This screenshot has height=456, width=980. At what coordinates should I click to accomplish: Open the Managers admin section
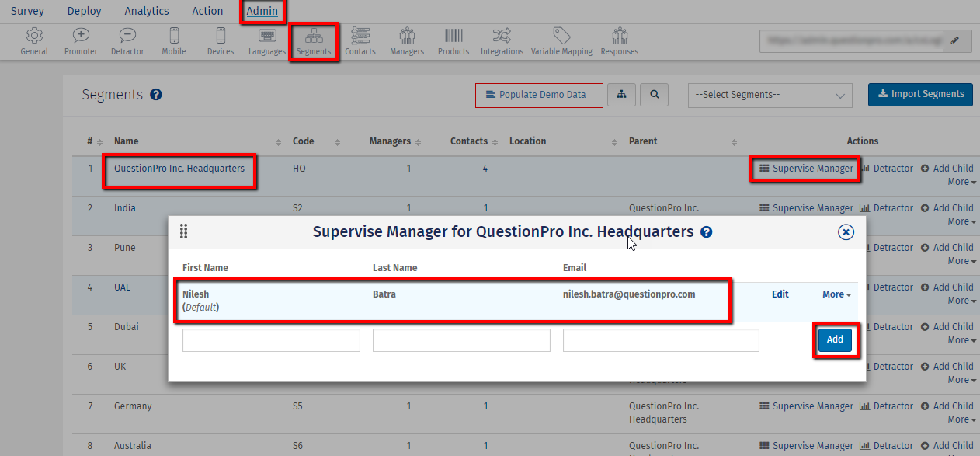coord(406,41)
